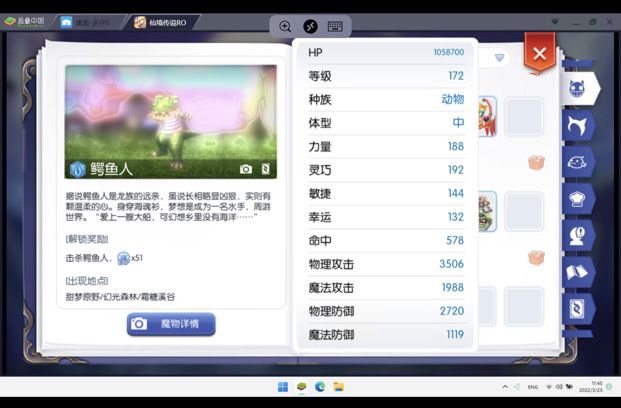Open the emulator window menu dropdown

coord(555,22)
